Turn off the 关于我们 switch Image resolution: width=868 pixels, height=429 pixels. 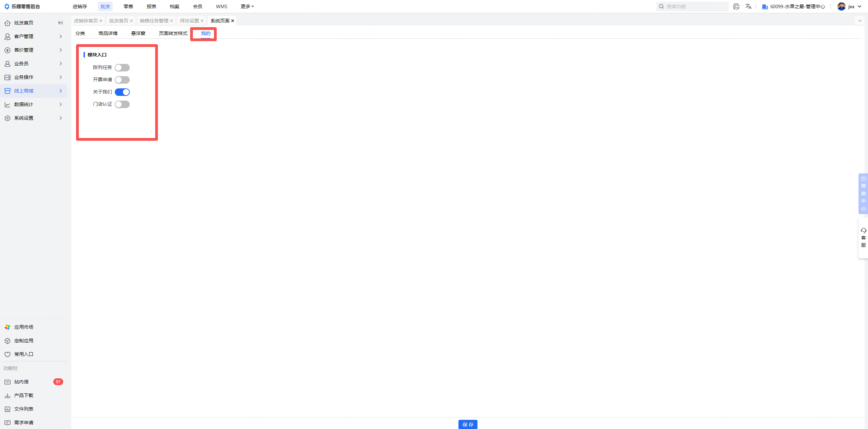point(122,92)
